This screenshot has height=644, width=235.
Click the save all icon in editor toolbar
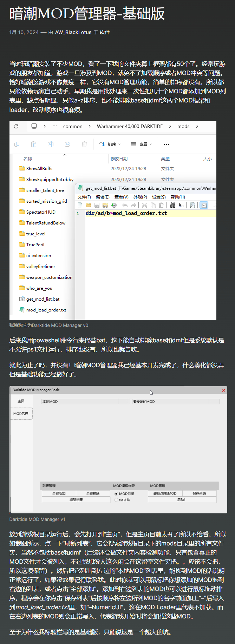coord(105,205)
